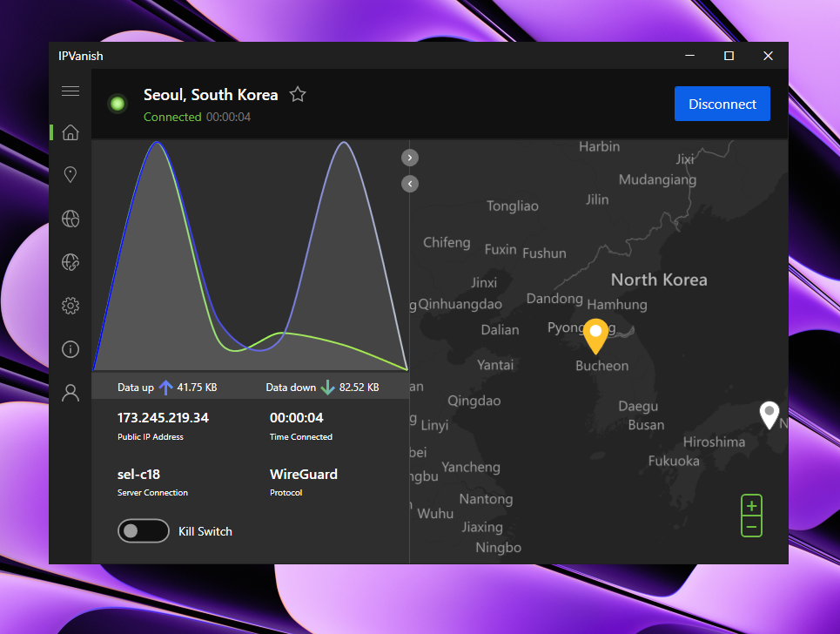Click the Ningbo map label
840x634 pixels.
tap(498, 548)
